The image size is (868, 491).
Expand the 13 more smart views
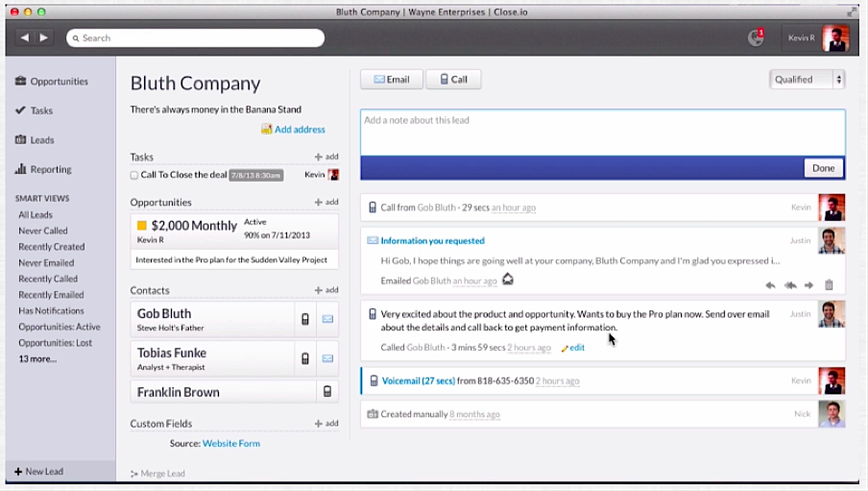37,358
